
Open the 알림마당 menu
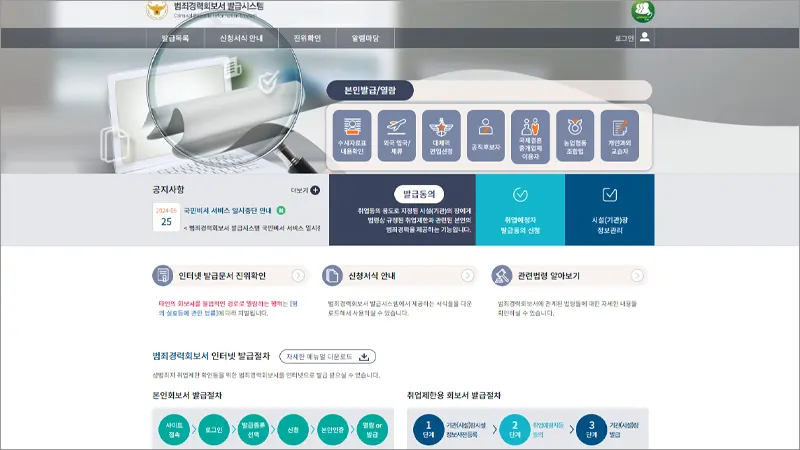click(365, 38)
